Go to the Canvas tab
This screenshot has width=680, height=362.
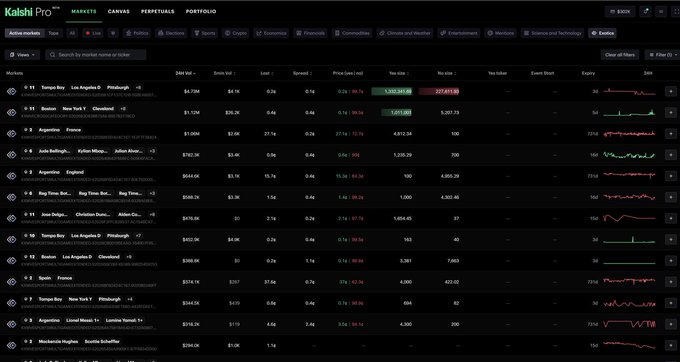[119, 12]
